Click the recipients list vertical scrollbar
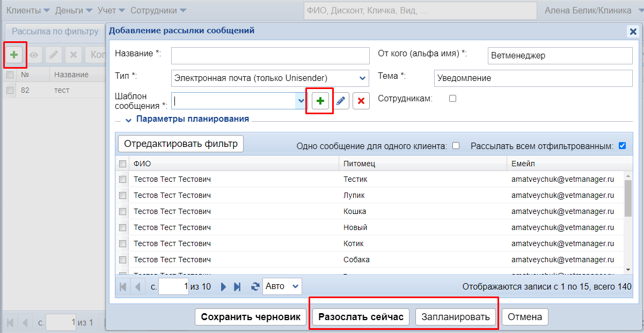 (x=628, y=198)
